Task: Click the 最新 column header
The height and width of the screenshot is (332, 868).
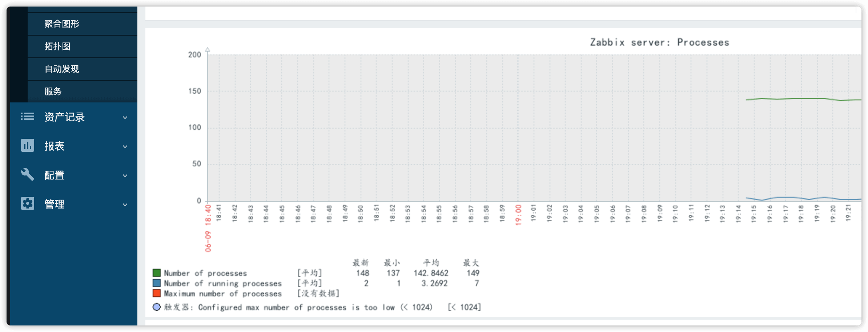Action: point(361,263)
